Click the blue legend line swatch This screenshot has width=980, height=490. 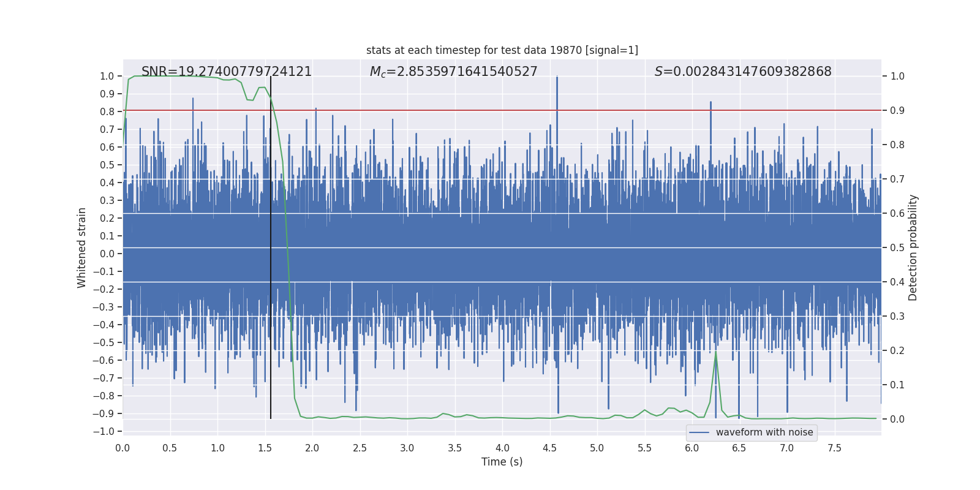coord(699,432)
